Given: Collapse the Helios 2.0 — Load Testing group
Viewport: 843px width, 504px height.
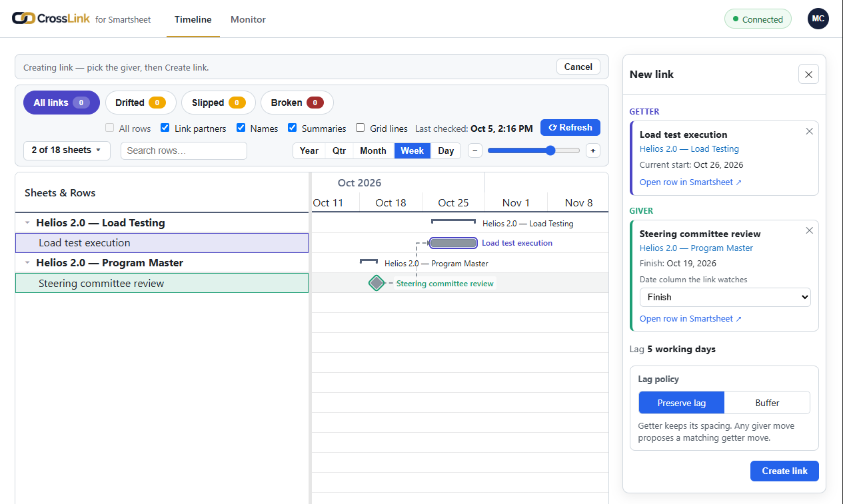Looking at the screenshot, I should tap(27, 223).
